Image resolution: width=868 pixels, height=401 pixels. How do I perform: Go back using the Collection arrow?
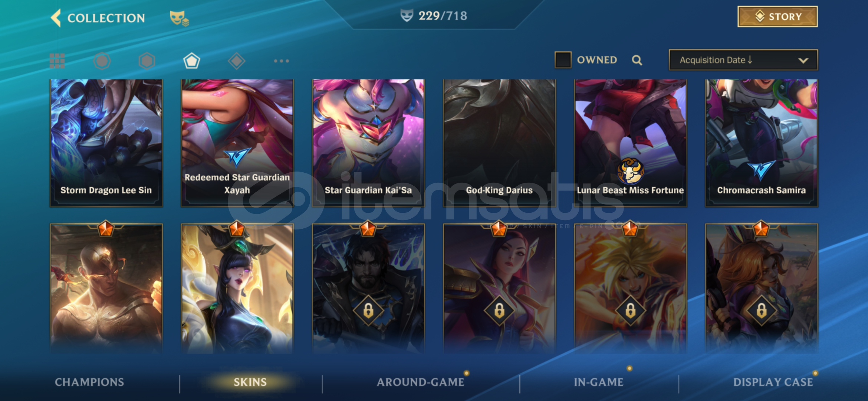(x=56, y=18)
